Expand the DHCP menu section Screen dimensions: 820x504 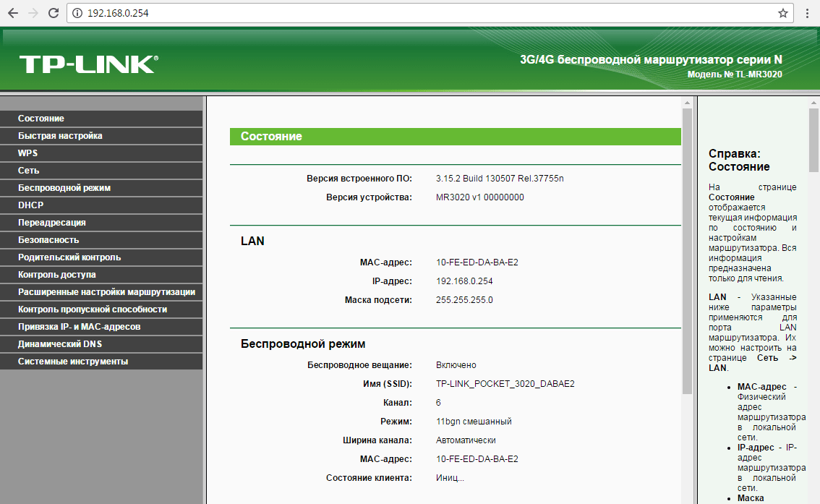(31, 205)
